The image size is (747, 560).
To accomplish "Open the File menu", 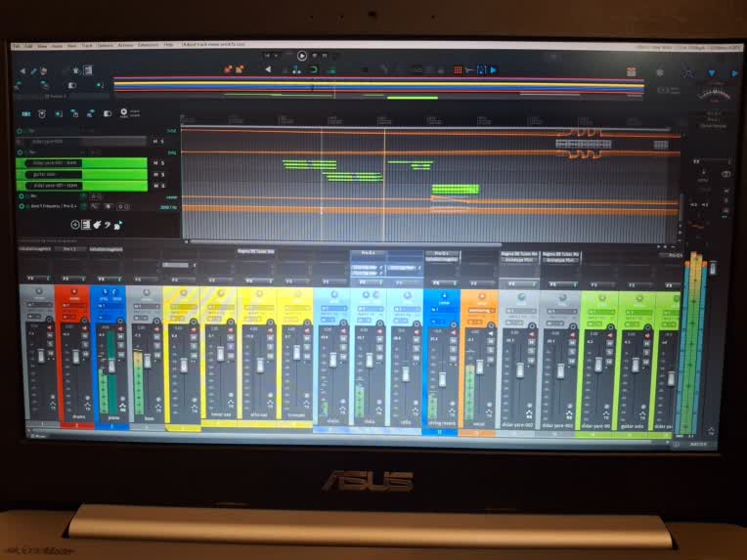I will 17,46.
